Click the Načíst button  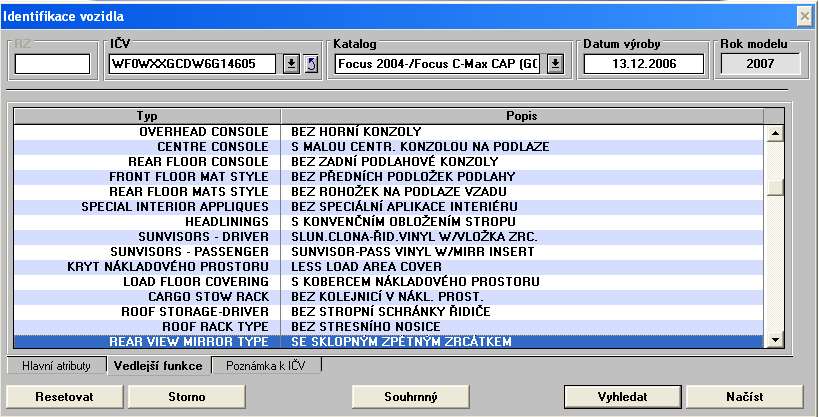point(744,397)
